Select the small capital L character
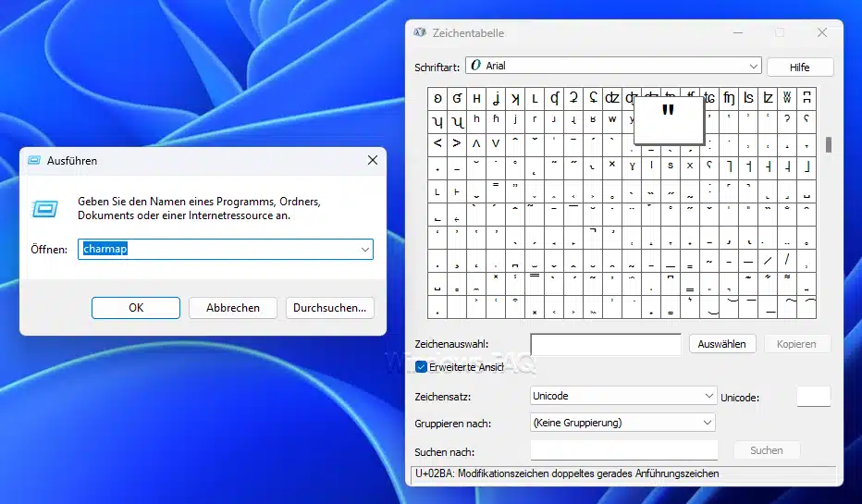Viewport: 862px width, 504px height. (535, 98)
